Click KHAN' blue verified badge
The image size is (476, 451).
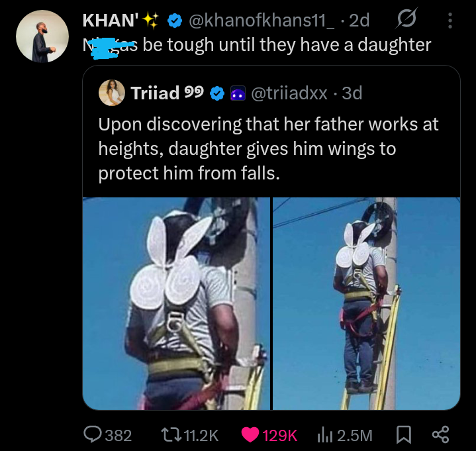pos(175,21)
